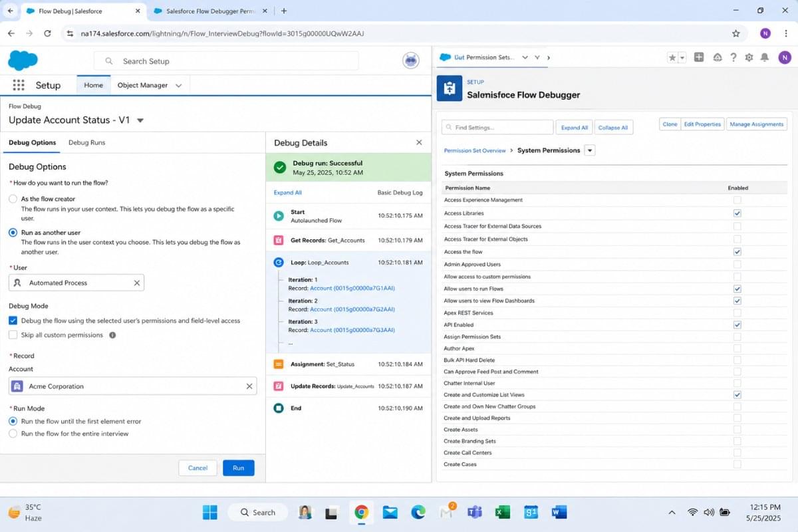Click the Cancel button

coord(198,467)
